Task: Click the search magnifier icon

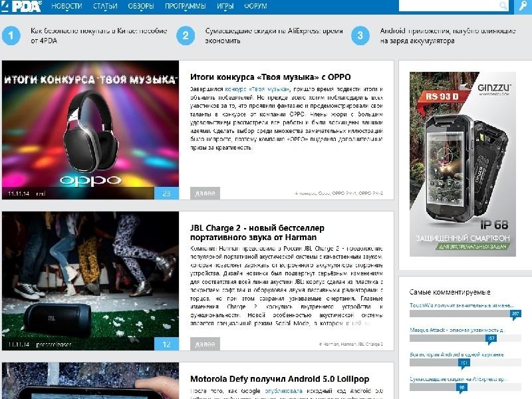Action: pos(503,5)
